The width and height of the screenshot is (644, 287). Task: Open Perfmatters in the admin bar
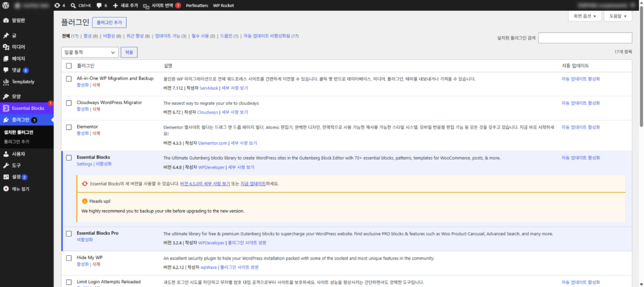click(x=197, y=5)
